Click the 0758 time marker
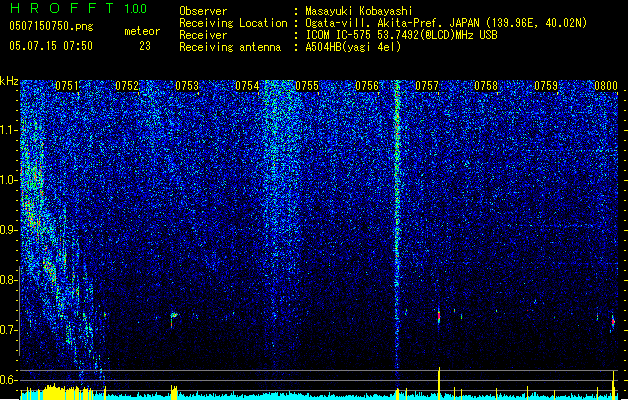The image size is (629, 400). (486, 85)
